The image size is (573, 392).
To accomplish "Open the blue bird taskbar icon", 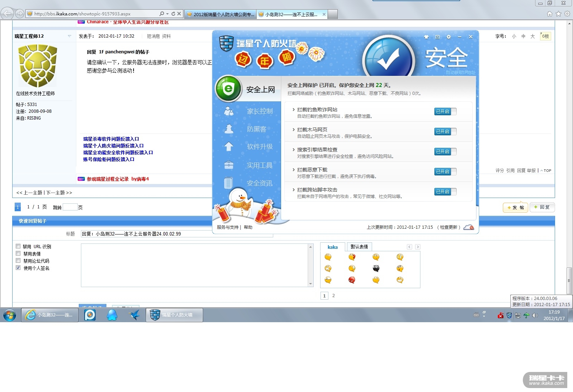I will (134, 315).
